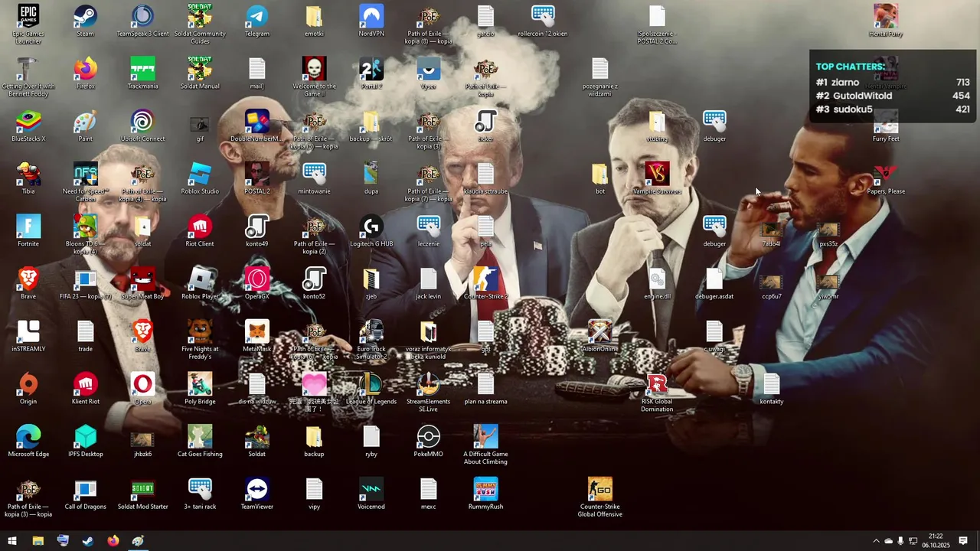Show hidden system tray icons

(x=876, y=541)
